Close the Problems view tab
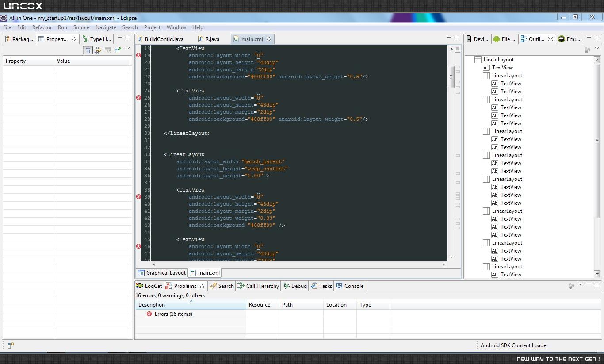The height and width of the screenshot is (364, 604). [x=202, y=286]
